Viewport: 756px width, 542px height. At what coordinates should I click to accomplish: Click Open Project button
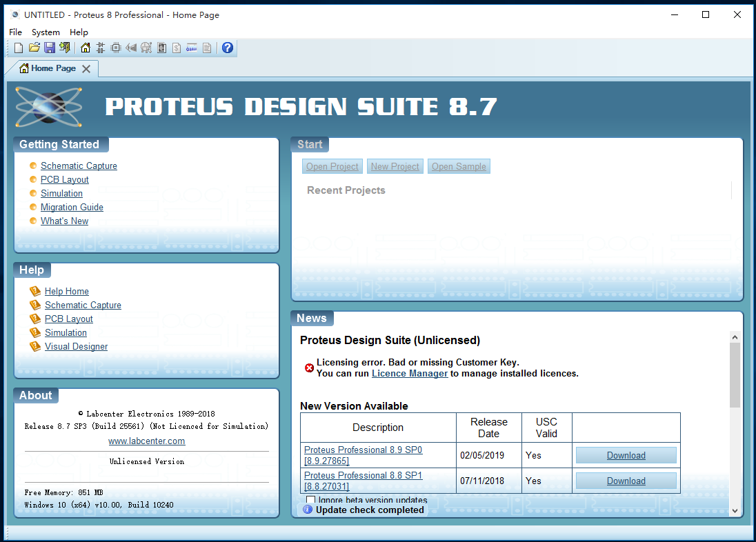[332, 166]
